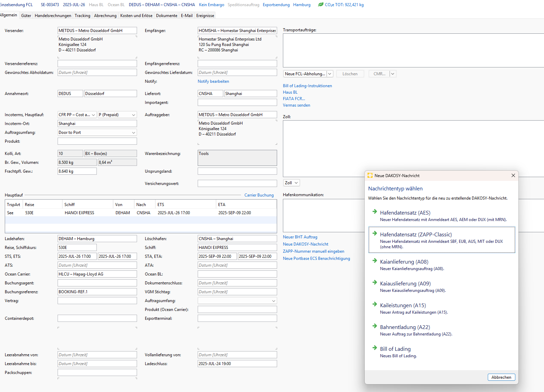Select the HANOI EXPRESS row in Hauptlauf table
The height and width of the screenshot is (392, 544).
pos(141,213)
